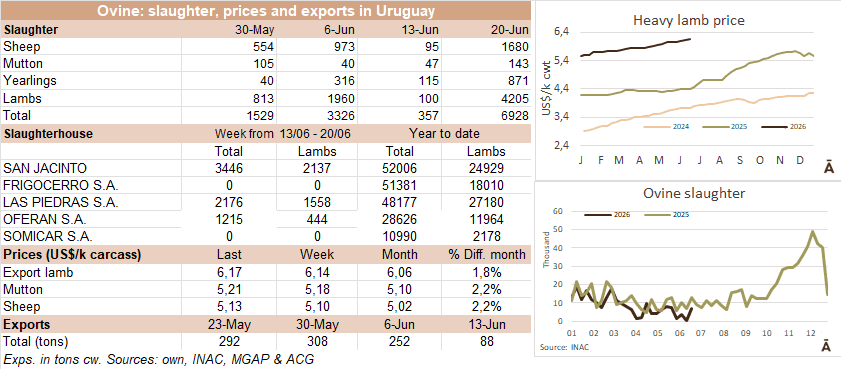Screen dimensions: 841x369
Task: Click SAN JACINTO year-to-date total 52006
Action: pos(400,168)
